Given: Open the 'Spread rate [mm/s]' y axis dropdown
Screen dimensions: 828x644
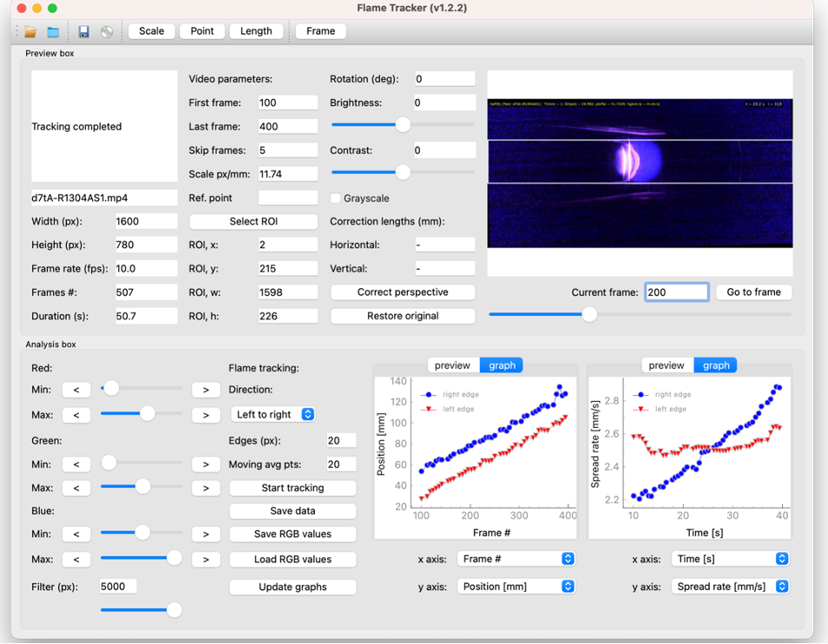Looking at the screenshot, I should [x=730, y=587].
